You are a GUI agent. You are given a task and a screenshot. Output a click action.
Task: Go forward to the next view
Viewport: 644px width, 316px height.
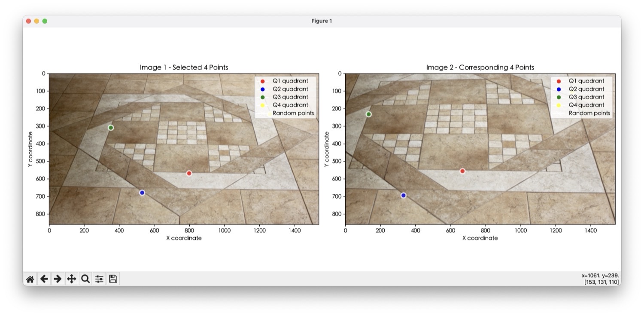58,279
